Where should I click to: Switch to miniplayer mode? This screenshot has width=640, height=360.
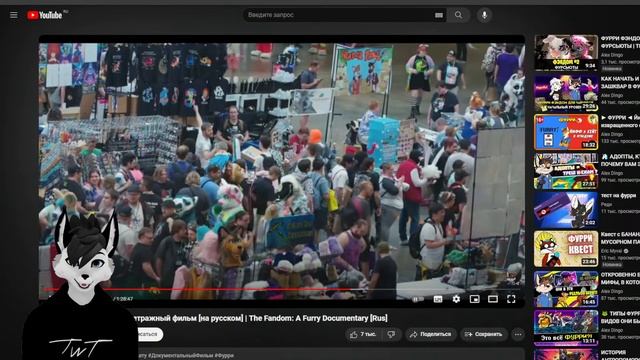pos(475,299)
